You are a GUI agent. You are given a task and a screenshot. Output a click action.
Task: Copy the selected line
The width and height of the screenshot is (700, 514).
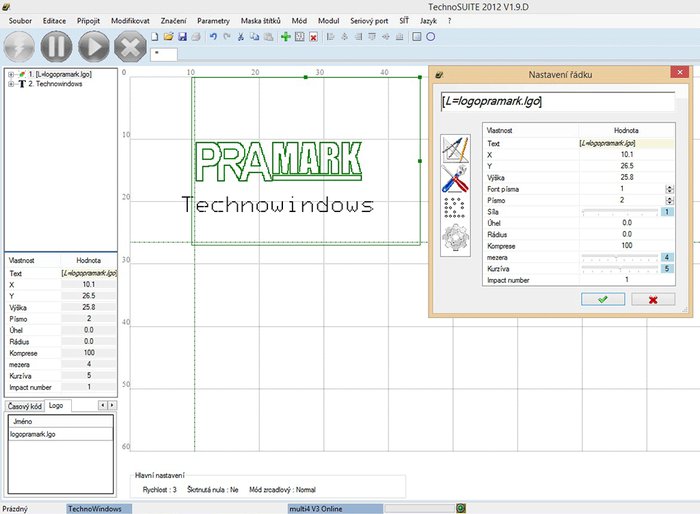point(254,37)
